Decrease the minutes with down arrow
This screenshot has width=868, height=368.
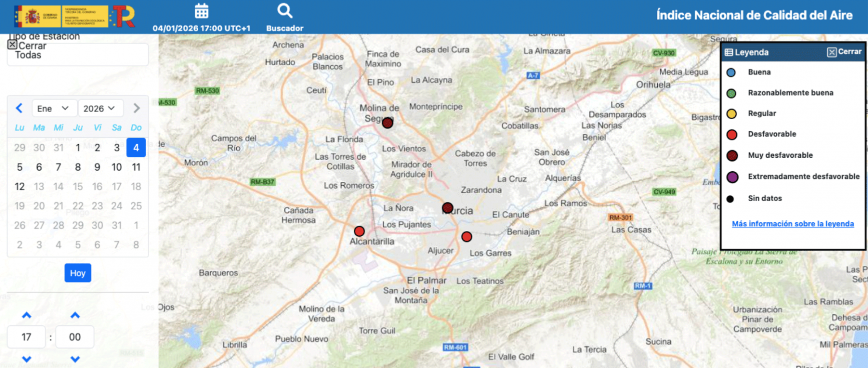point(75,359)
